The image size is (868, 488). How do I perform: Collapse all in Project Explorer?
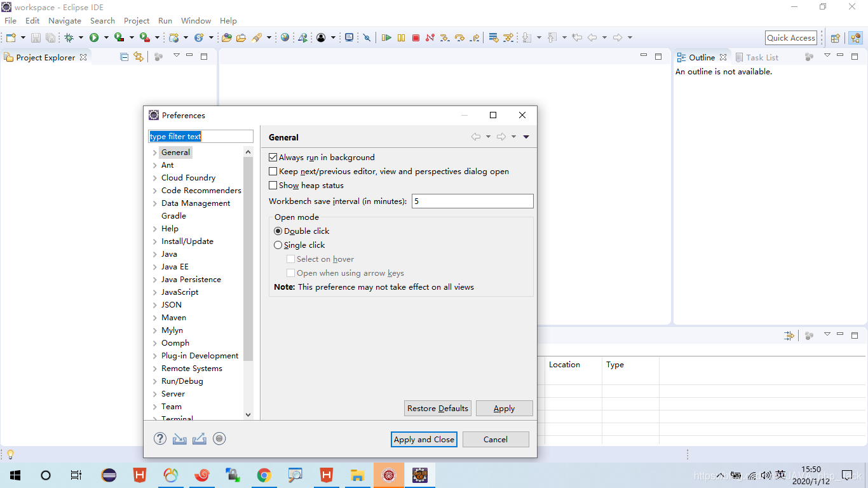(x=125, y=57)
